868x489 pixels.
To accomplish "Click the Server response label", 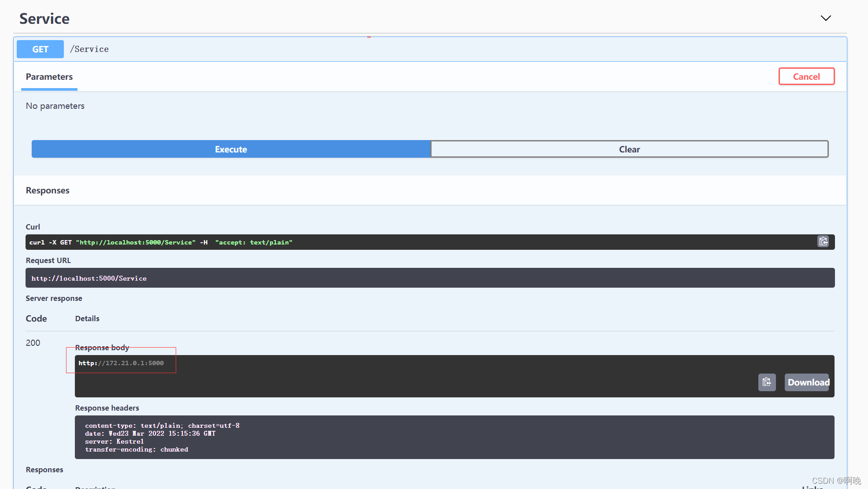I will [x=54, y=298].
